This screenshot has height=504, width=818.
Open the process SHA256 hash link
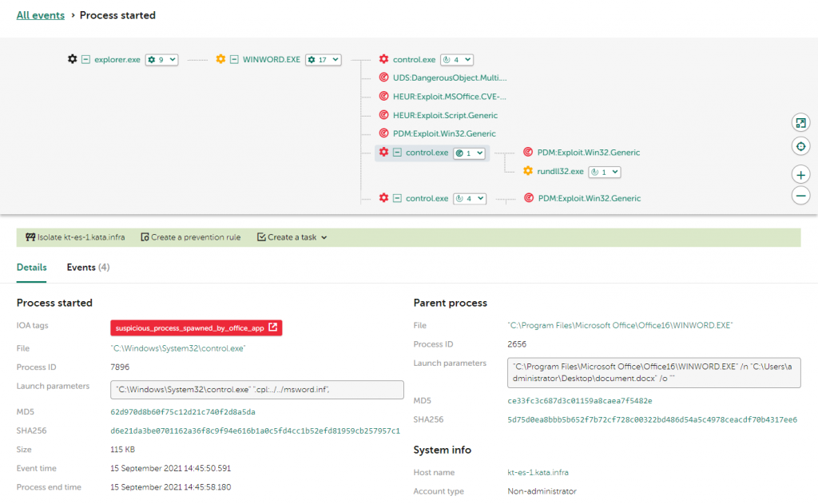click(255, 431)
